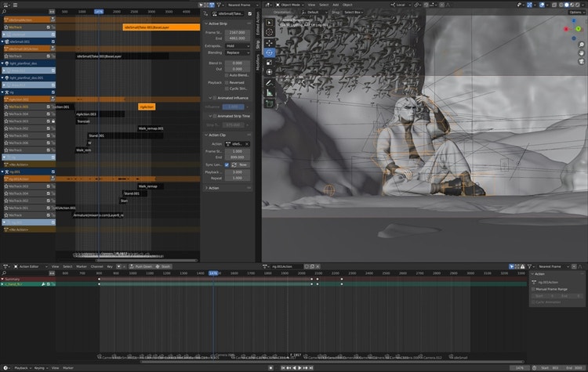Open the Marker menu in Action Editor
The width and height of the screenshot is (588, 372).
pyautogui.click(x=81, y=266)
